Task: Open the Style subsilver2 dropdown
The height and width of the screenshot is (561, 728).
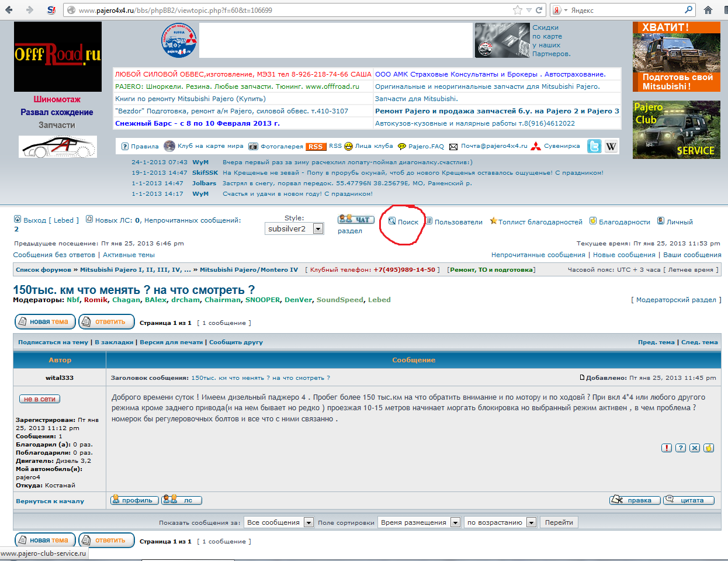Action: [294, 228]
